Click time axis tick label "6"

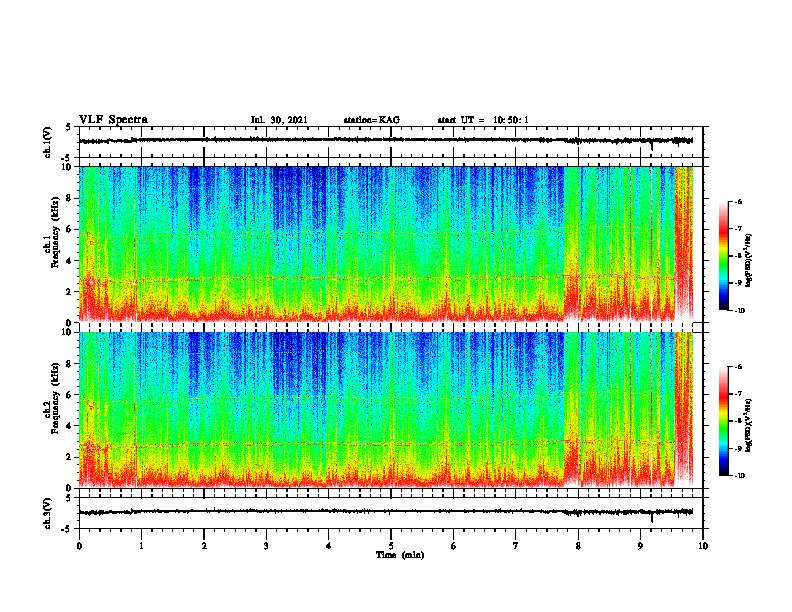click(454, 546)
